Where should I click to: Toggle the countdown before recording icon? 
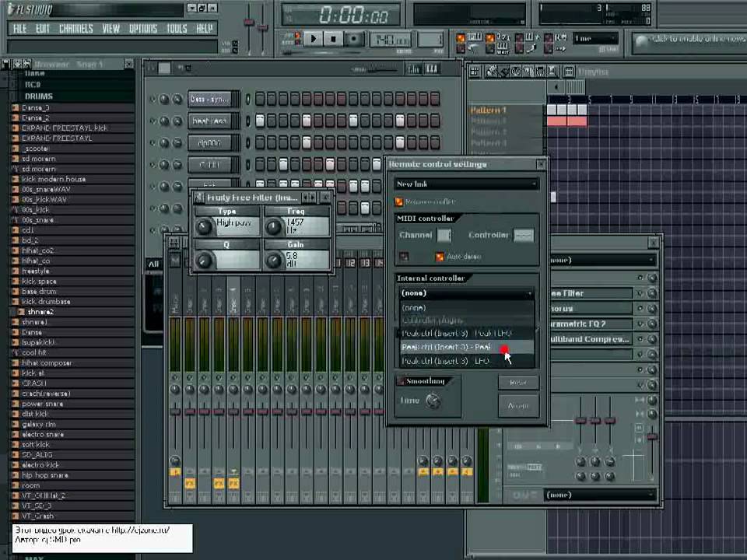[x=503, y=37]
